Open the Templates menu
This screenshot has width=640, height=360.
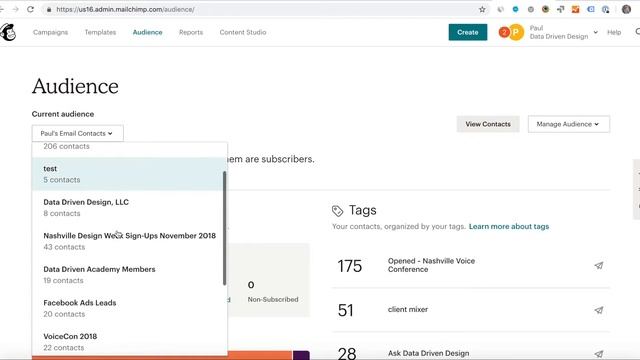[x=100, y=32]
